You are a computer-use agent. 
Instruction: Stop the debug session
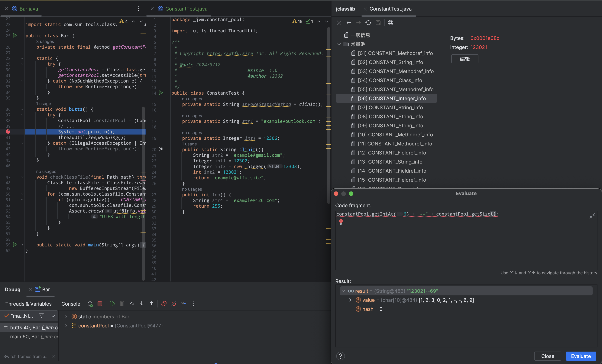coord(100,304)
